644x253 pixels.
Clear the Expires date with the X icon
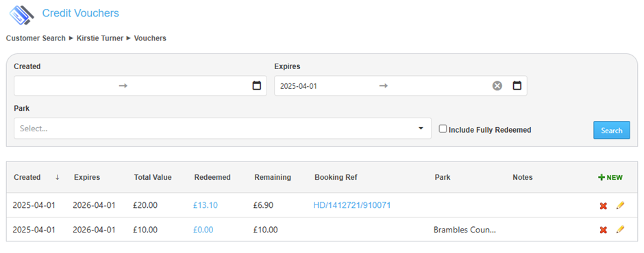coord(497,86)
